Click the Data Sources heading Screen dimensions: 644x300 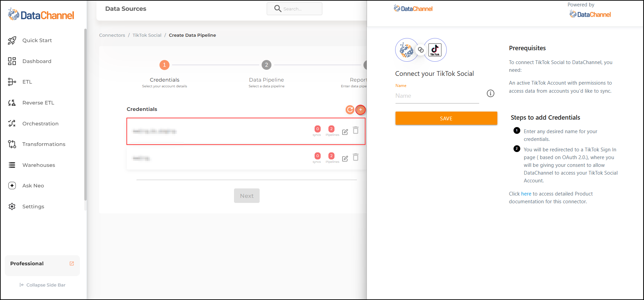(x=126, y=9)
